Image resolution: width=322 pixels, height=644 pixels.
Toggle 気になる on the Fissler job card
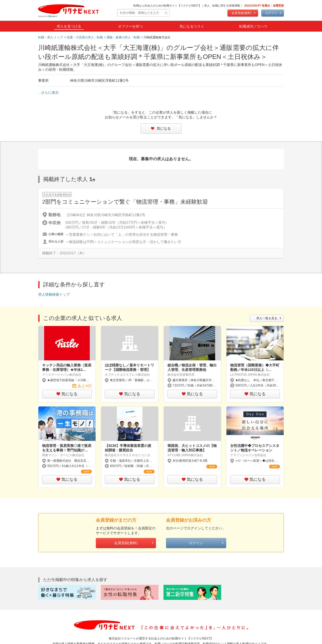[x=67, y=394]
